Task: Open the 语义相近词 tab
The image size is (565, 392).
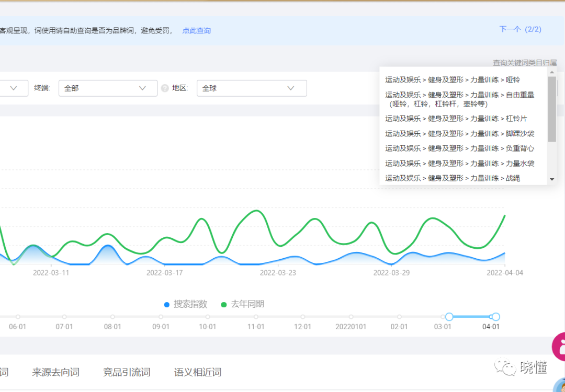Action: pos(198,372)
